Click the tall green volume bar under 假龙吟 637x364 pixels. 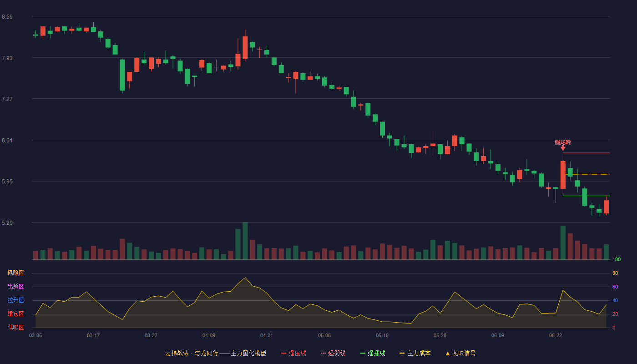tap(563, 243)
